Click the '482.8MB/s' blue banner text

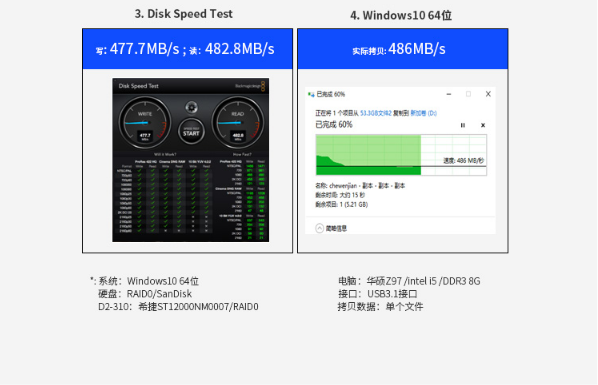pyautogui.click(x=240, y=49)
